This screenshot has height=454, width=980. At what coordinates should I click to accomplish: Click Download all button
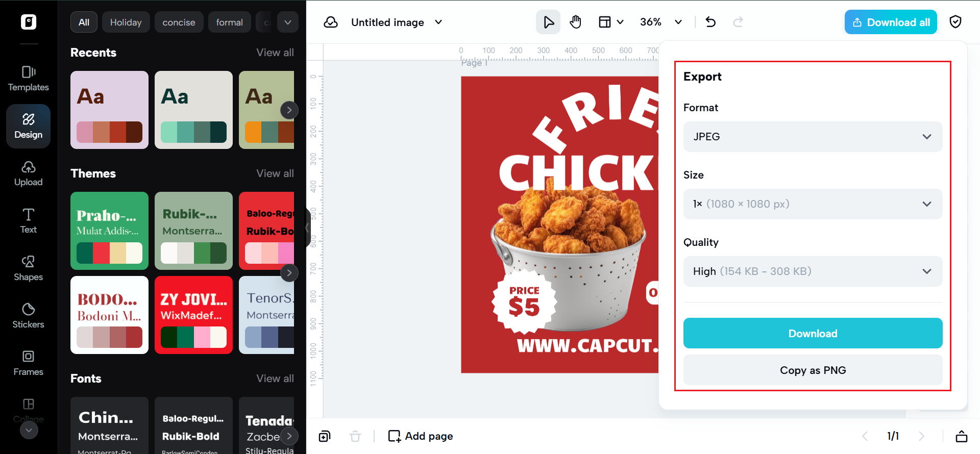(891, 22)
